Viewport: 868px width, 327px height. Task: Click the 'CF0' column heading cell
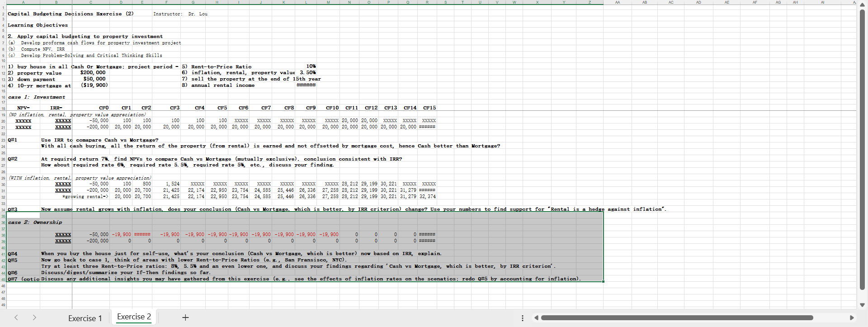[104, 108]
